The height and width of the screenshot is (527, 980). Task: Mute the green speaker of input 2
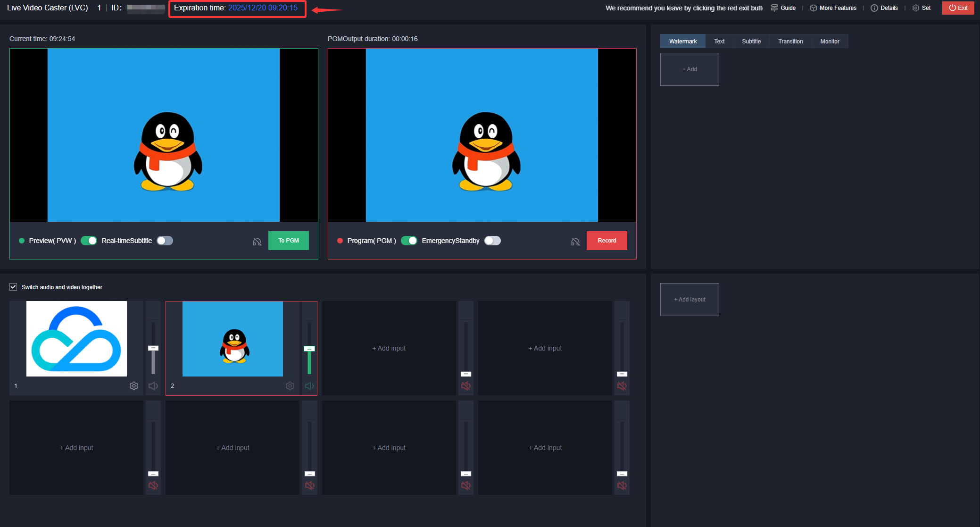pos(309,386)
